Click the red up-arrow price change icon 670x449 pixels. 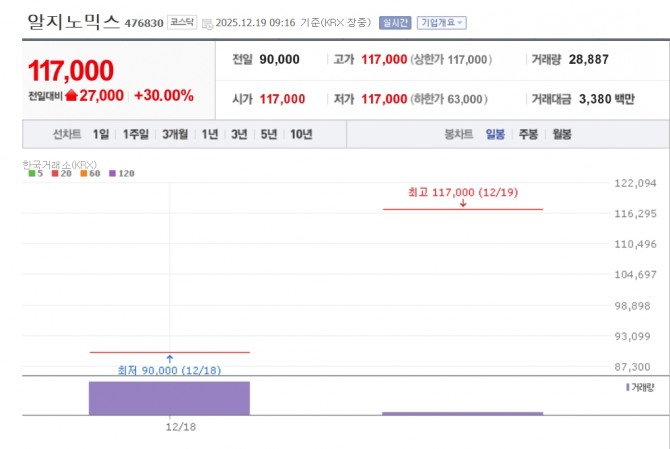click(x=71, y=95)
